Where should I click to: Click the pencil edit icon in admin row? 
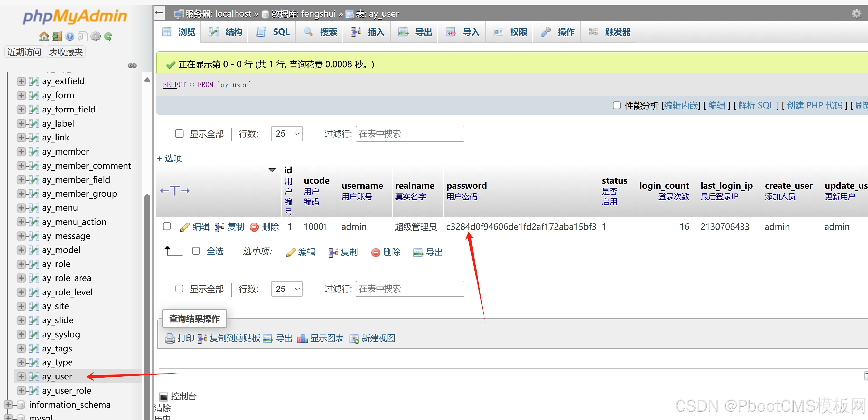pos(185,227)
